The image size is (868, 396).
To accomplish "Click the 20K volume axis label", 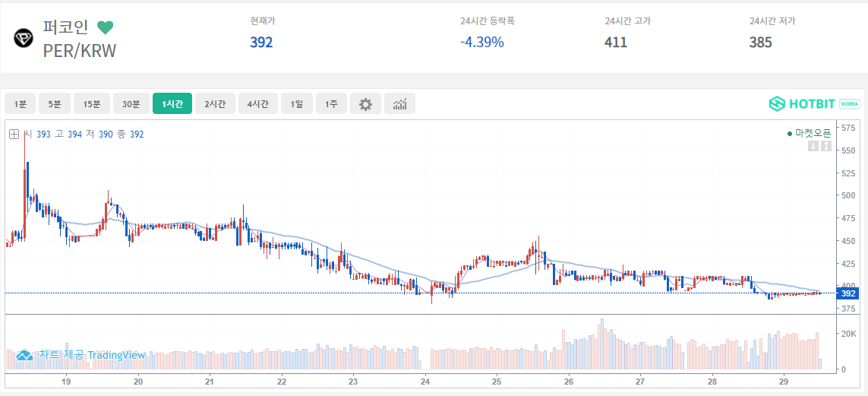I will click(848, 334).
